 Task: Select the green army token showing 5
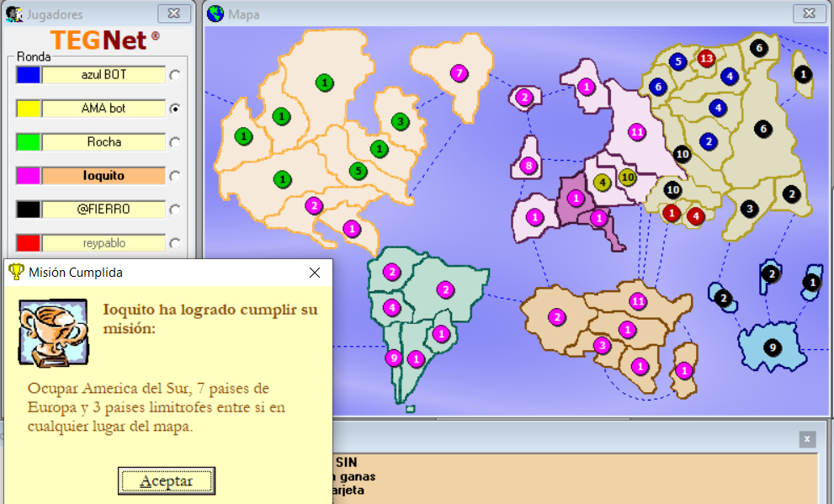(359, 171)
